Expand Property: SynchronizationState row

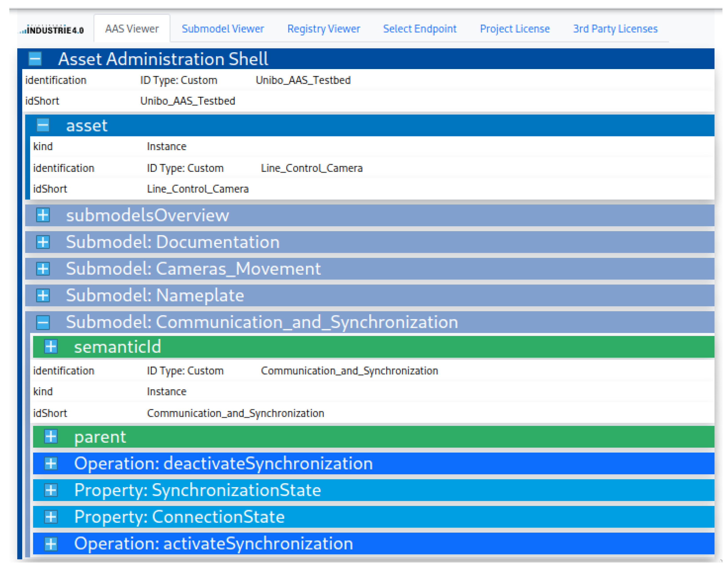[51, 490]
